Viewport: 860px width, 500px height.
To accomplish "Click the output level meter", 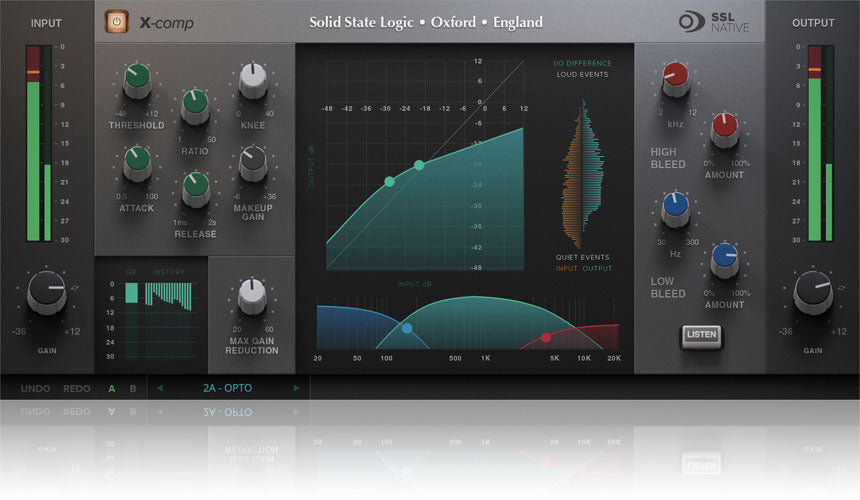I will tap(820, 144).
